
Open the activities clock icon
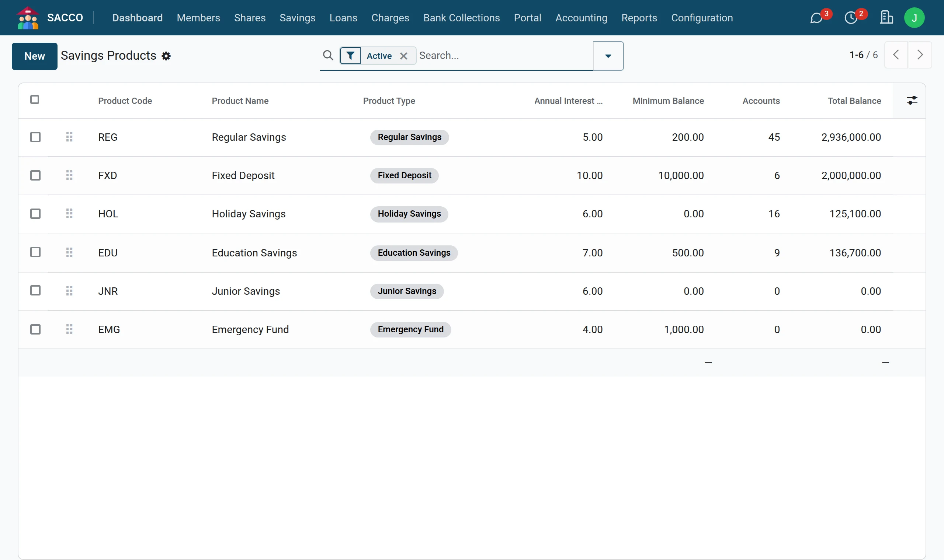[851, 18]
